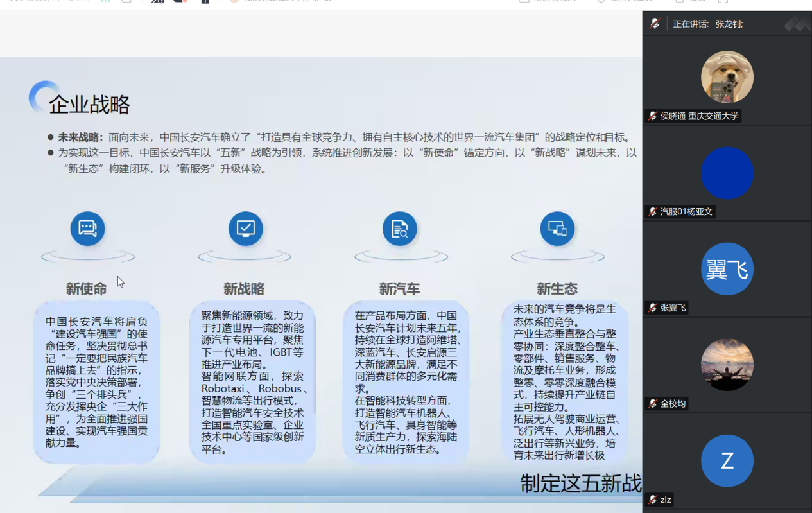This screenshot has width=812, height=513.
Task: Click the 新汽车 document search icon
Action: click(x=399, y=229)
